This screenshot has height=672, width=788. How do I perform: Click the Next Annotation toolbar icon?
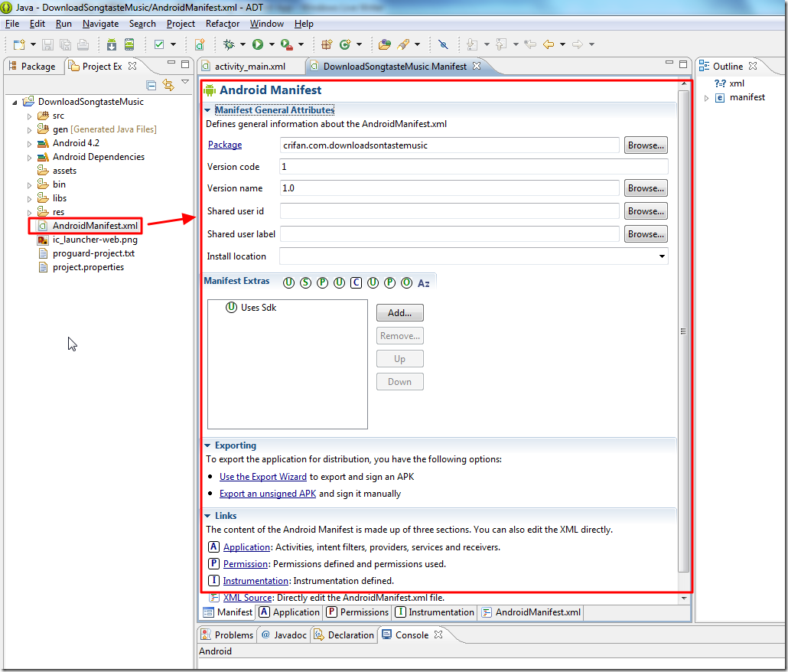pos(472,44)
